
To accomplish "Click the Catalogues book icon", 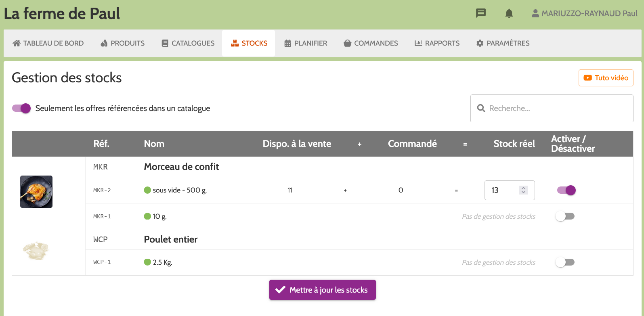I will [x=164, y=43].
